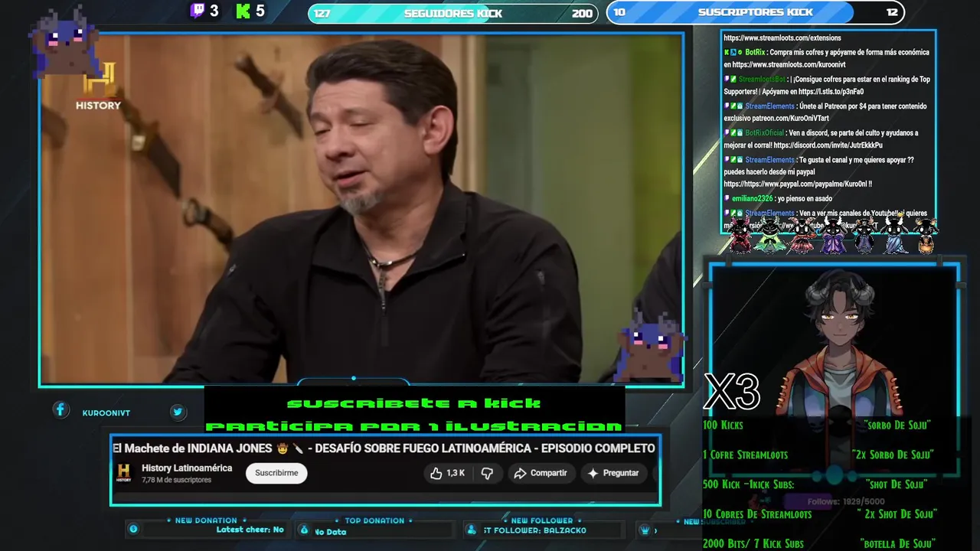The width and height of the screenshot is (980, 551).
Task: Click the '500 Kick -1kick Subs:' reward entry
Action: click(x=748, y=484)
